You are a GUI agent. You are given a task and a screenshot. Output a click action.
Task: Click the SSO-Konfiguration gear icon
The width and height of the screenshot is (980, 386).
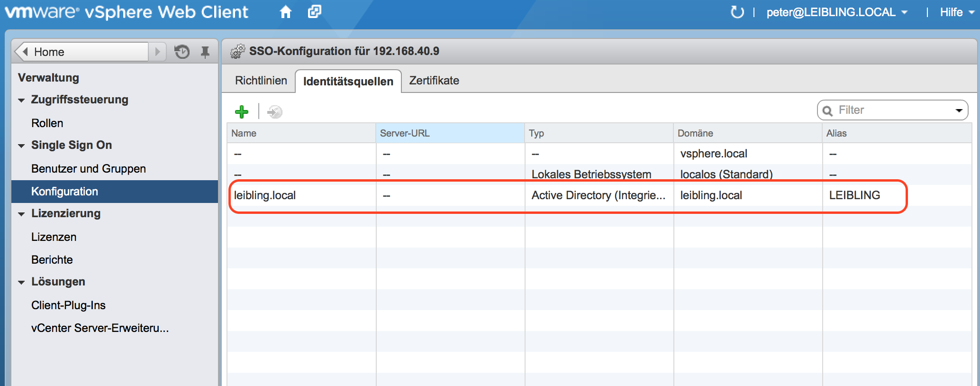click(237, 51)
